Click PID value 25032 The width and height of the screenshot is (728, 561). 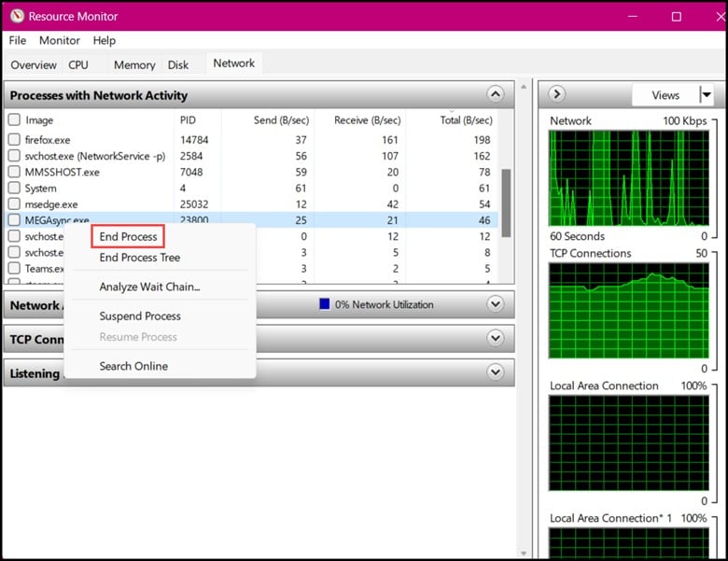pyautogui.click(x=194, y=203)
